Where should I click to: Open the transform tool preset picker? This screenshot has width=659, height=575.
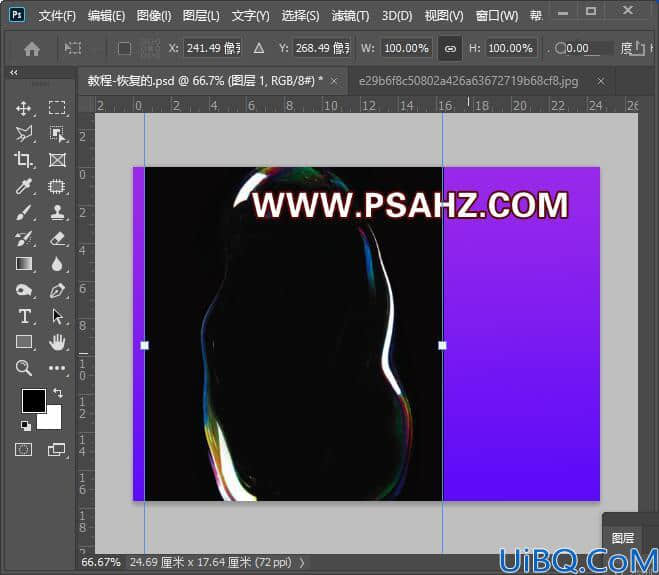click(x=73, y=48)
